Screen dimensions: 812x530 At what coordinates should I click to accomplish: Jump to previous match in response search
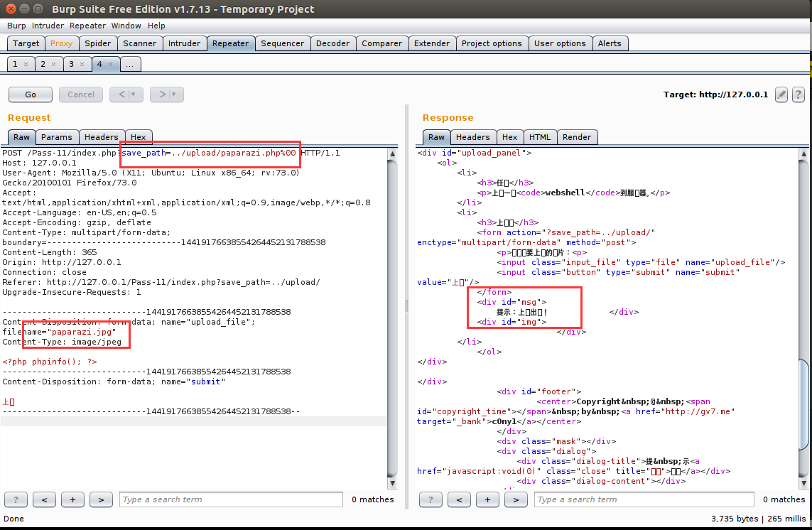pyautogui.click(x=460, y=499)
